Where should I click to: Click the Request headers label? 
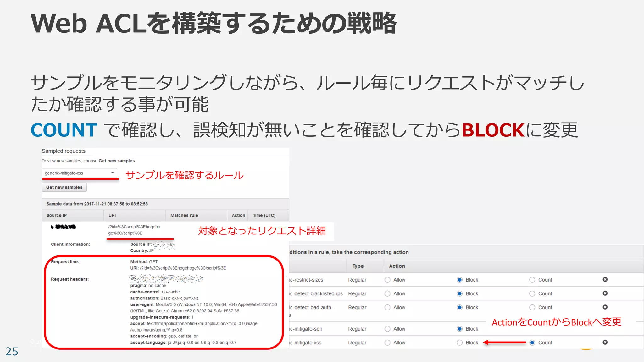point(70,279)
